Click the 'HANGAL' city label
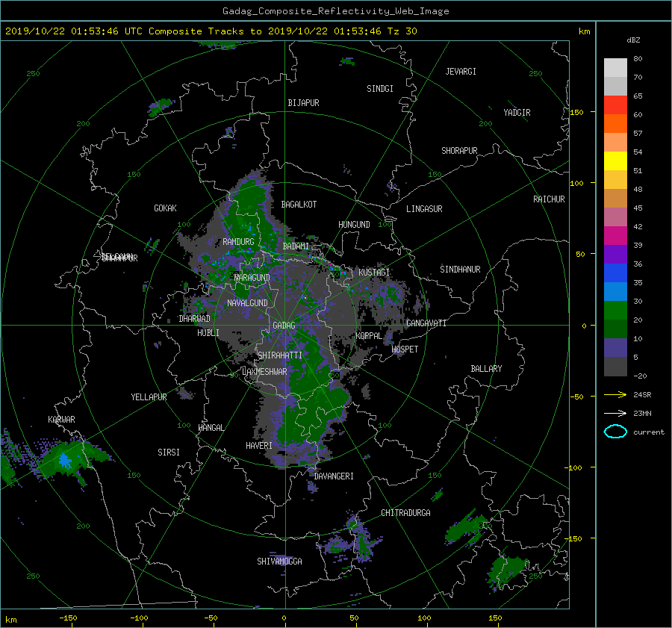This screenshot has height=628, width=672. click(211, 428)
